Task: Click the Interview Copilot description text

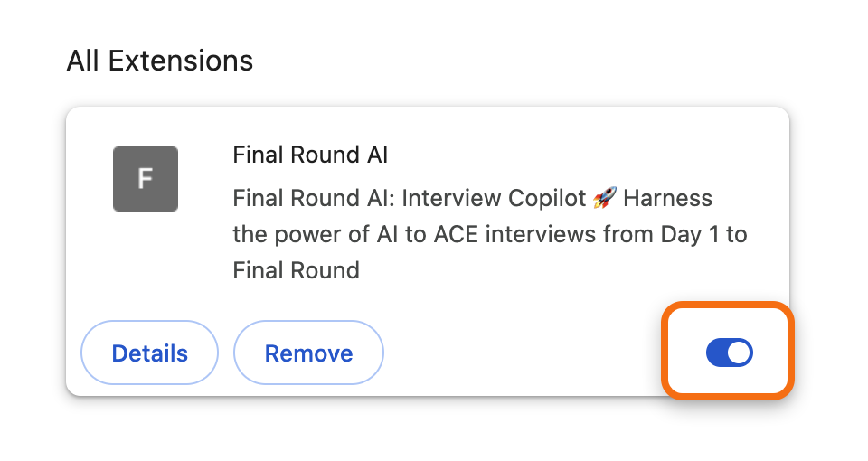Action: (494, 198)
